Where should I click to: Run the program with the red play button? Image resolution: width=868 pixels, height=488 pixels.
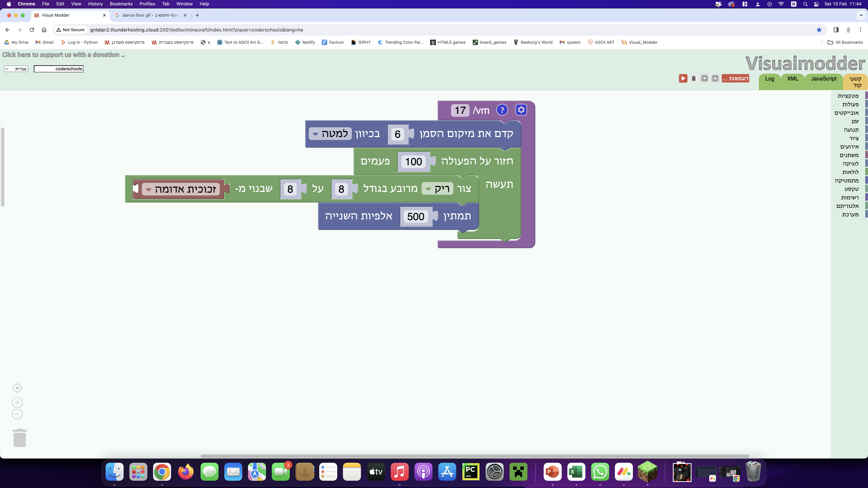click(683, 78)
